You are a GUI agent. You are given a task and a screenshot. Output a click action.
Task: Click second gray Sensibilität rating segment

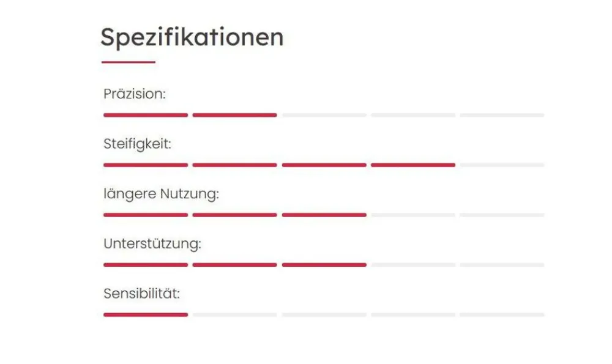pyautogui.click(x=234, y=314)
